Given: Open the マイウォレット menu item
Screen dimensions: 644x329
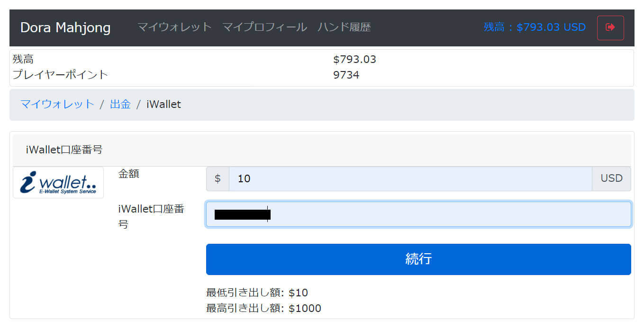Looking at the screenshot, I should tap(174, 27).
